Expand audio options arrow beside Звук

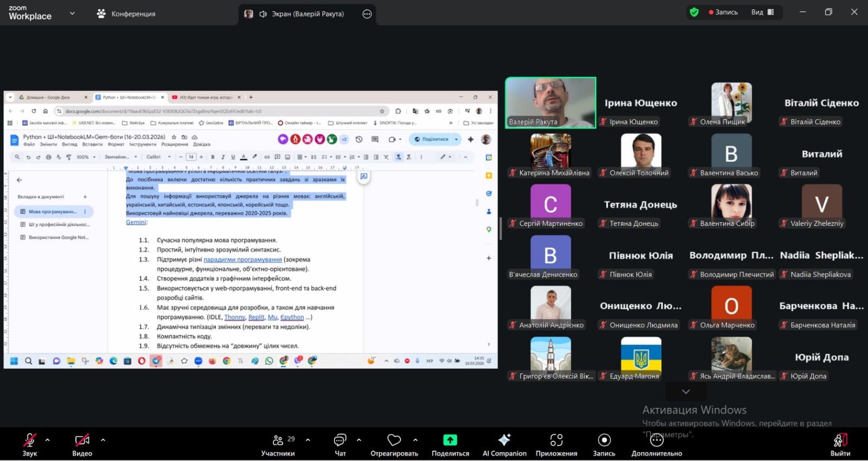point(48,440)
